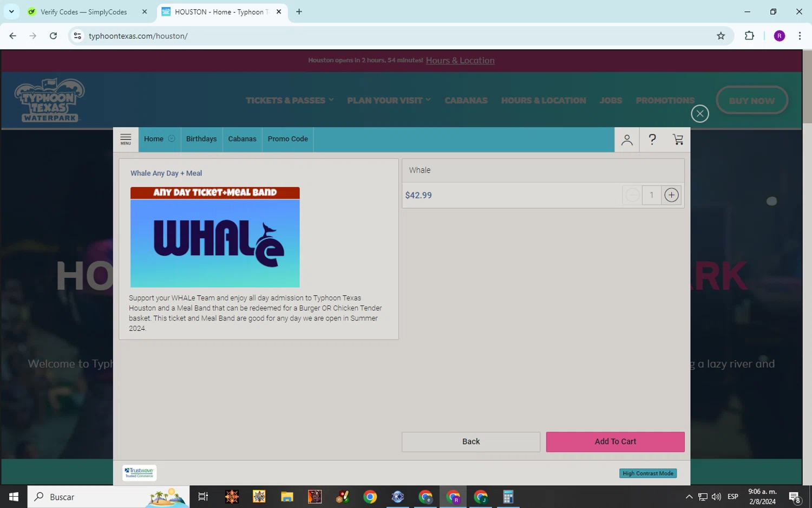Image resolution: width=812 pixels, height=508 pixels.
Task: Click the Whale Any Day + Meal title
Action: [166, 173]
